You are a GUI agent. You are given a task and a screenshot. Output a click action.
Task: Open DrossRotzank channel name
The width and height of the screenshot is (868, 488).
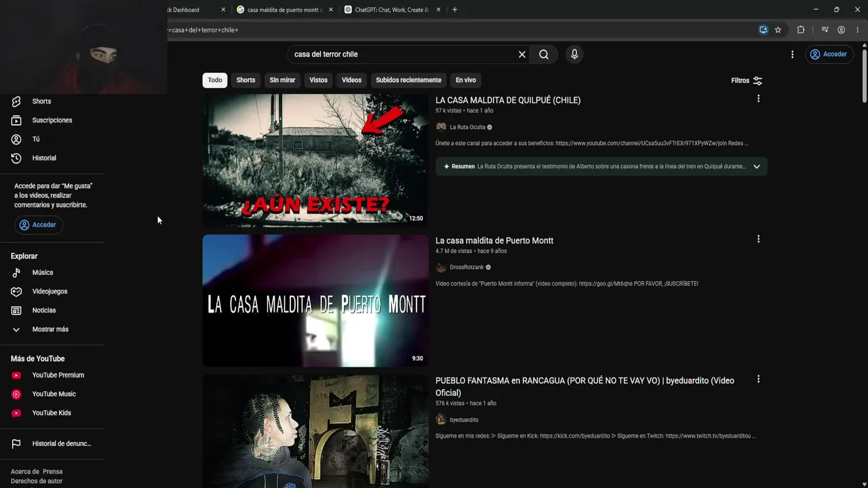467,268
